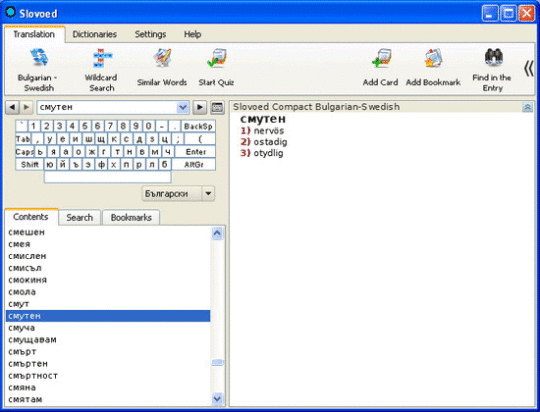Click the ф key on virtual keyboard
The image size is (540, 412).
[101, 165]
